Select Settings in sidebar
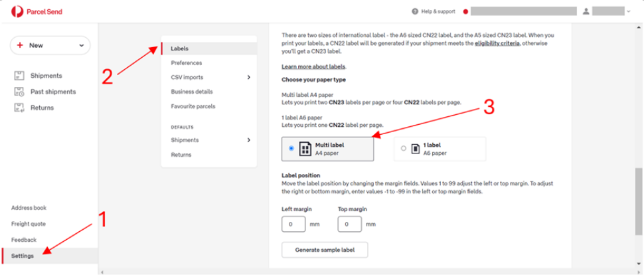The height and width of the screenshot is (279, 644). [x=49, y=256]
